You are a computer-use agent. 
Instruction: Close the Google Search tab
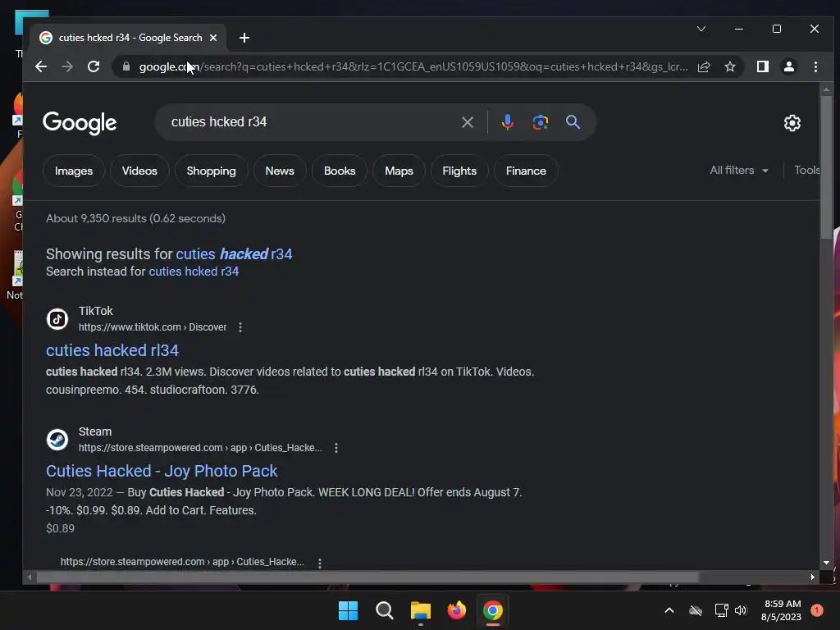pyautogui.click(x=213, y=38)
